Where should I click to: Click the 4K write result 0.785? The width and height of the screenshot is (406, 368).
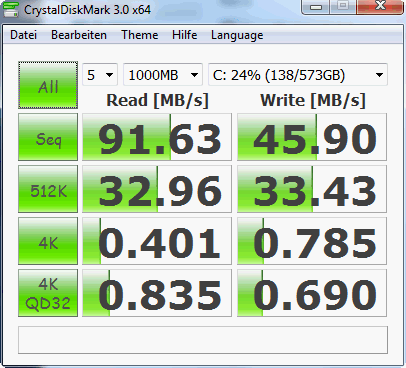click(312, 241)
